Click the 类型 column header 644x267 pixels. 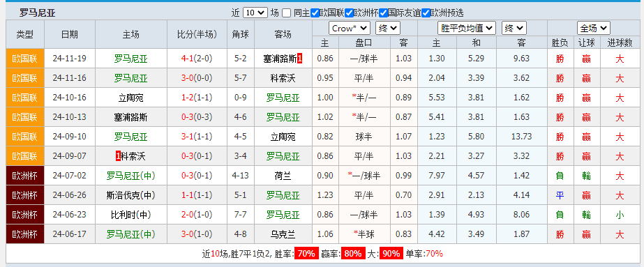tap(24, 34)
